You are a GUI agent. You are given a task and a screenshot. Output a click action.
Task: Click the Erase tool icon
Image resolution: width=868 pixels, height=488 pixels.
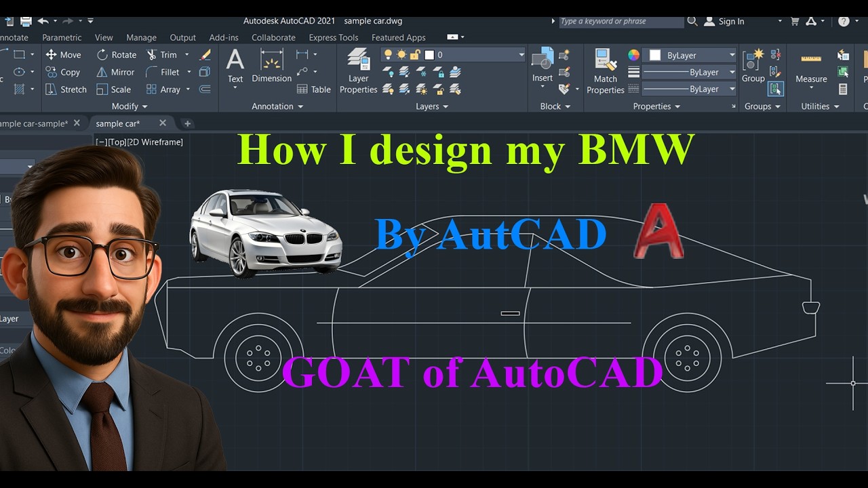coord(205,55)
